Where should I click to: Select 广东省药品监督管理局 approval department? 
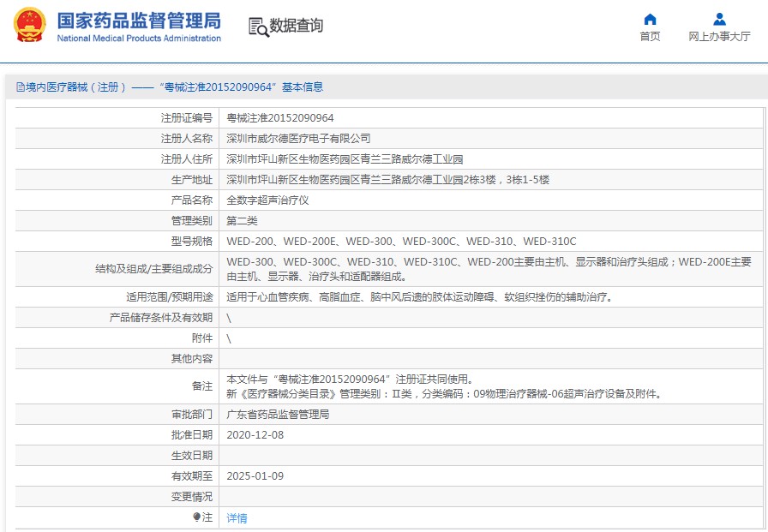[278, 415]
